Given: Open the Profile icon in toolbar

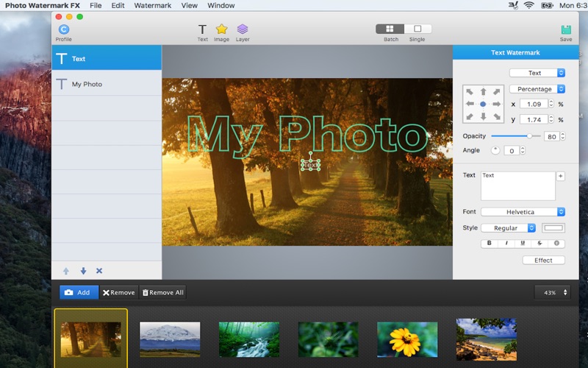Looking at the screenshot, I should coord(64,29).
